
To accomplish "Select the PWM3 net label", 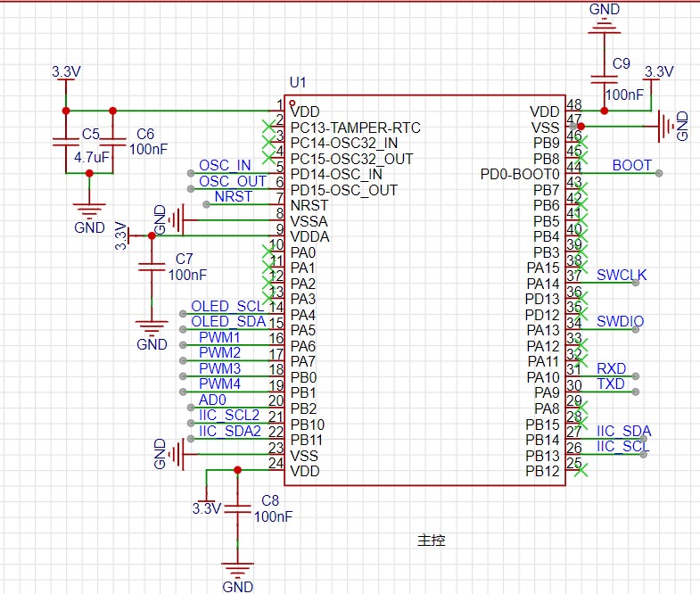I will 219,368.
